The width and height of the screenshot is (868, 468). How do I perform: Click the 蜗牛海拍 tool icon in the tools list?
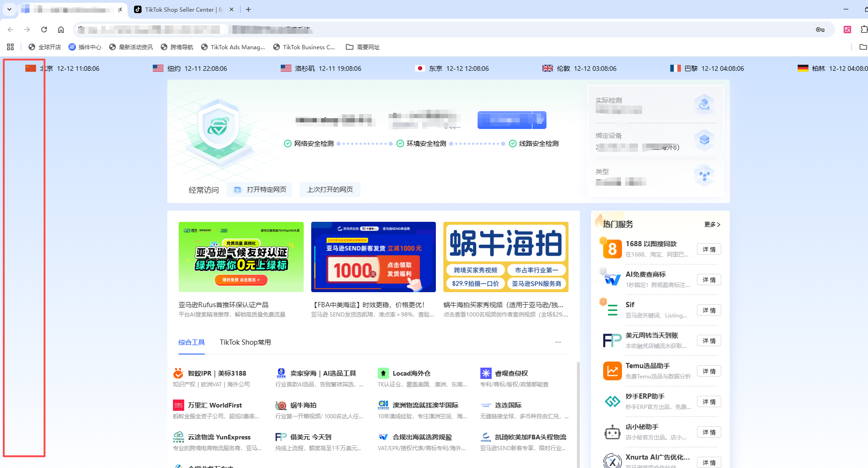coord(281,405)
